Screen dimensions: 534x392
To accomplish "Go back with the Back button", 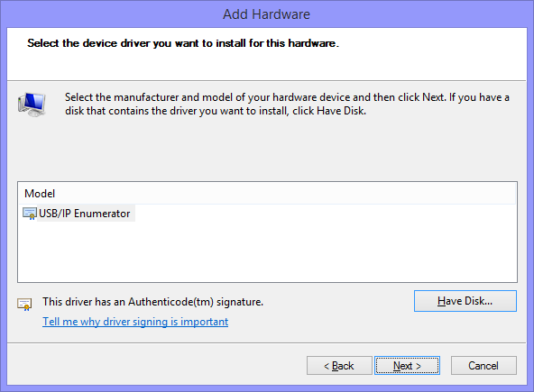I will [x=339, y=366].
